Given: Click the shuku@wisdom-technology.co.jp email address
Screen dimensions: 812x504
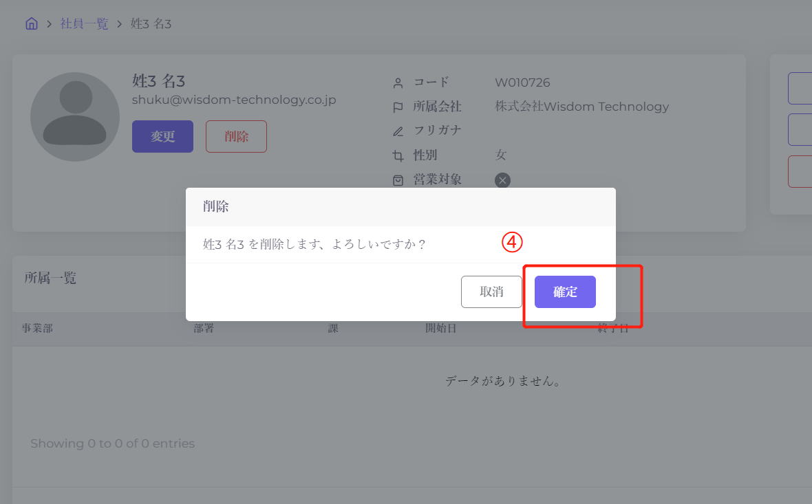Looking at the screenshot, I should 234,100.
